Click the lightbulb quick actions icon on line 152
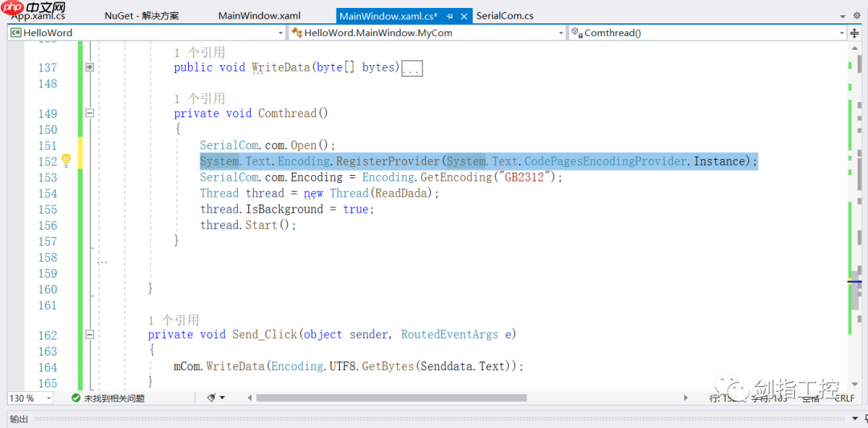868x428 pixels. pos(67,161)
